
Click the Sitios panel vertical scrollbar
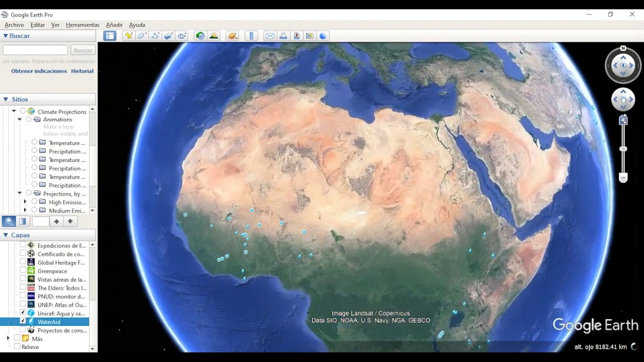pos(93,160)
